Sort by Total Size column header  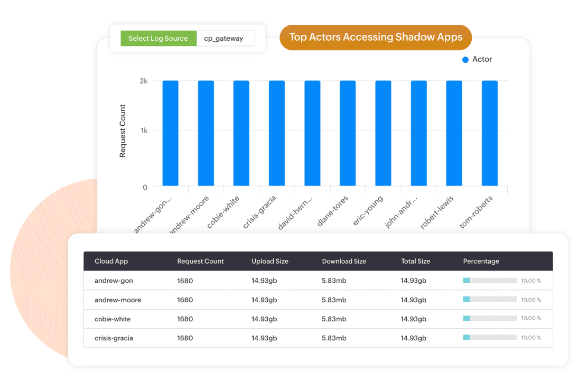point(415,261)
